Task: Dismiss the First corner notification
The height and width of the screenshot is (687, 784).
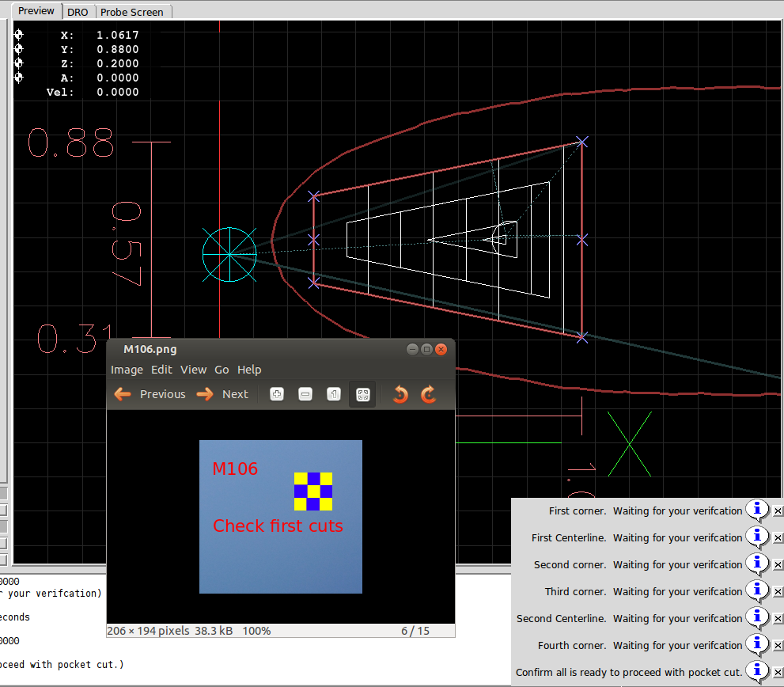Action: click(778, 511)
